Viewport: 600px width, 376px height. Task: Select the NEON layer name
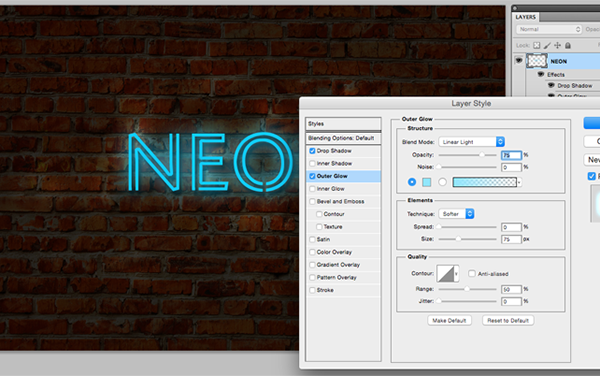tap(559, 61)
